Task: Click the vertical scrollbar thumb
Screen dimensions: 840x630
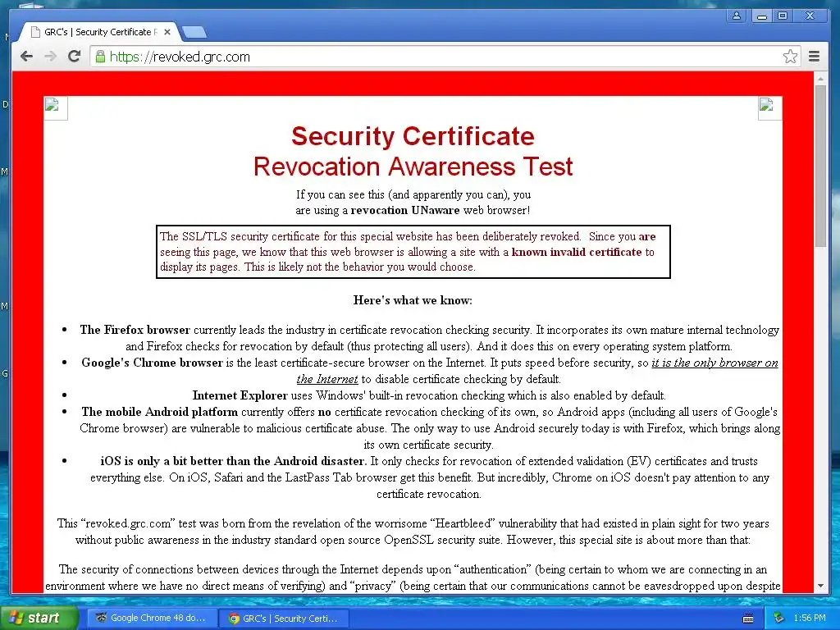Action: point(820,166)
